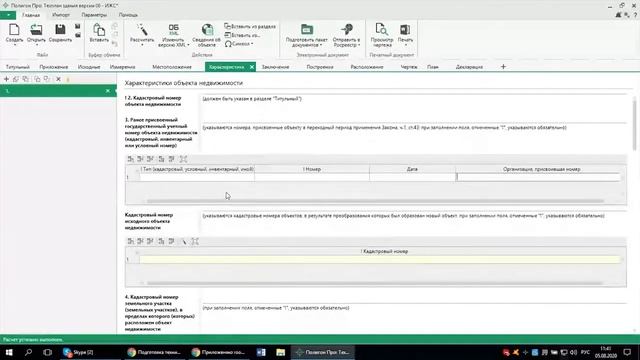Image resolution: width=640 pixels, height=360 pixels.
Task: Click Windows Start button
Action: tap(9, 352)
